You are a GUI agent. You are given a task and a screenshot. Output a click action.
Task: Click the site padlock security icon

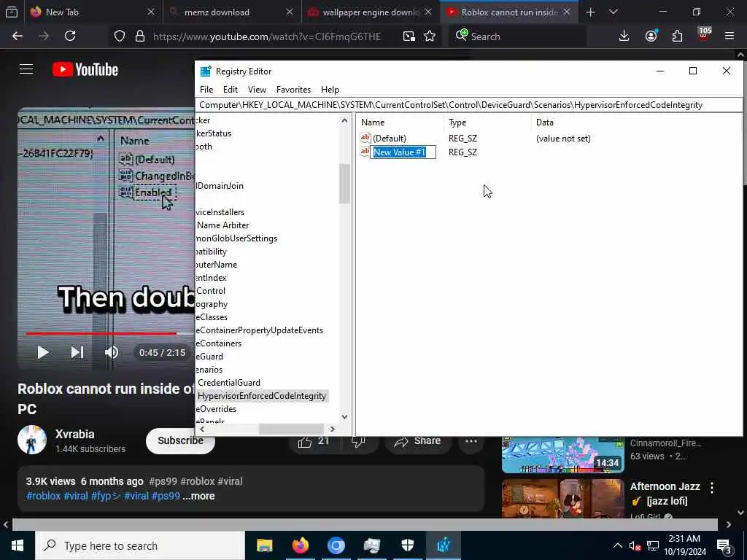pyautogui.click(x=139, y=36)
